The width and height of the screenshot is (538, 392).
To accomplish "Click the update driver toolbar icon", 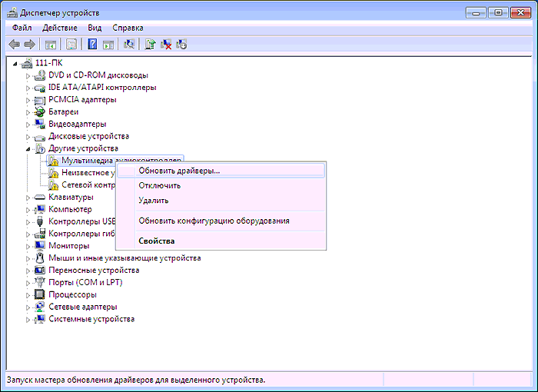I will point(151,45).
